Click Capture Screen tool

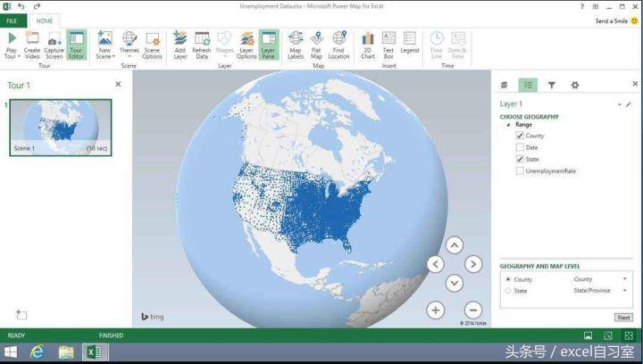[x=54, y=45]
